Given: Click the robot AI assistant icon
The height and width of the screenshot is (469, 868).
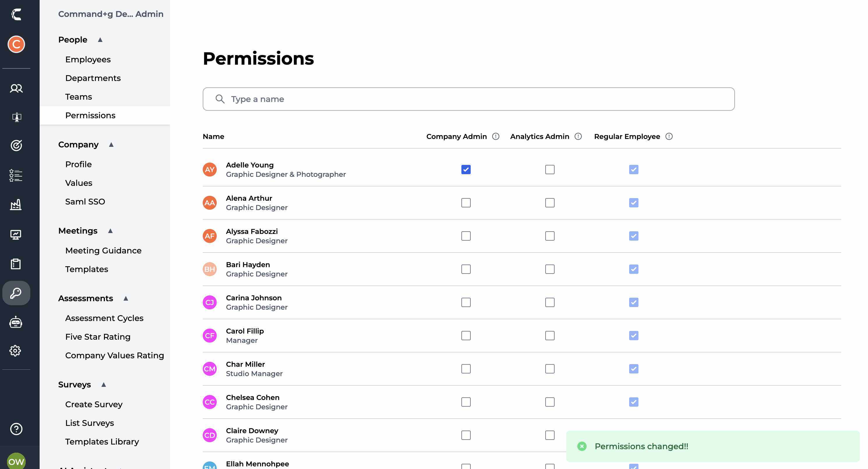Looking at the screenshot, I should (x=16, y=322).
